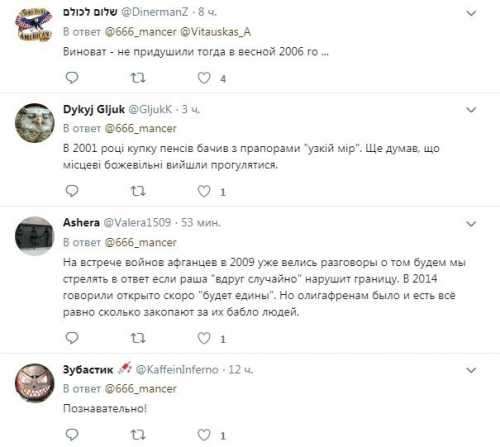
Task: Retweet the DinermanZ tweet
Action: pos(137,78)
